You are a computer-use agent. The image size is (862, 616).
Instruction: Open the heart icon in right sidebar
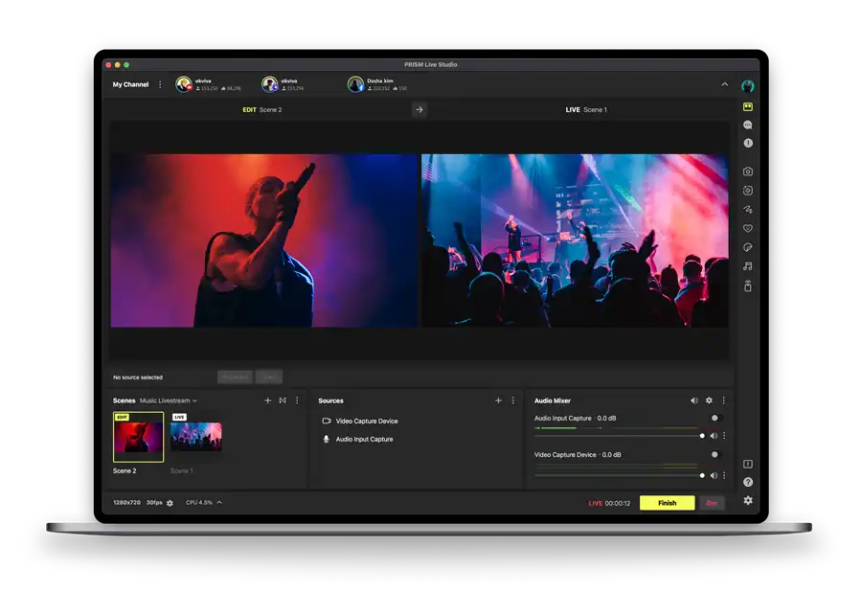tap(748, 228)
